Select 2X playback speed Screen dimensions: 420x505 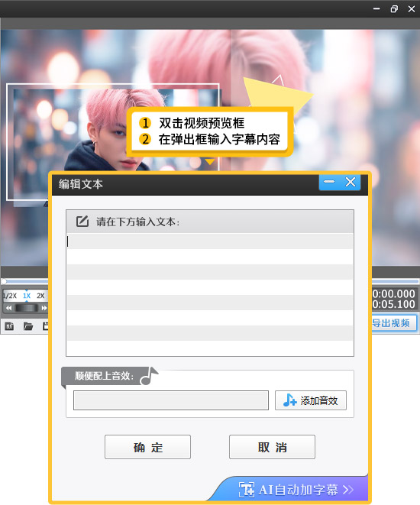click(x=40, y=296)
